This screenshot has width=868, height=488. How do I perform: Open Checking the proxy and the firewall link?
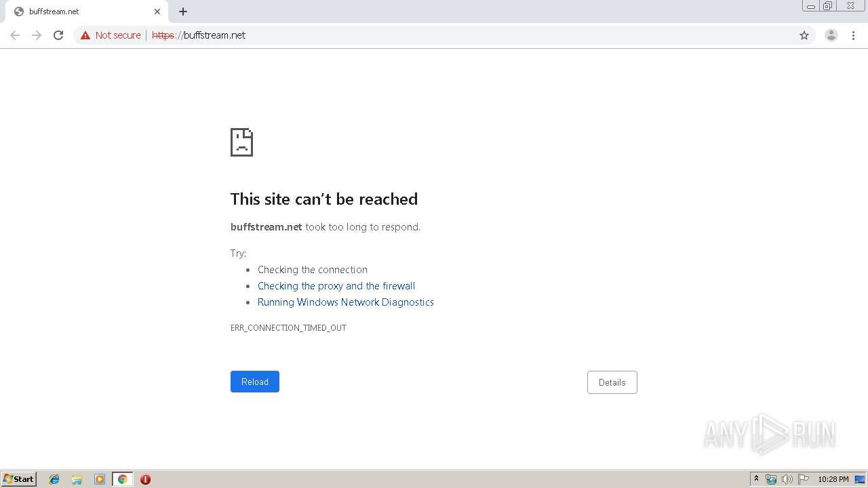pos(336,286)
